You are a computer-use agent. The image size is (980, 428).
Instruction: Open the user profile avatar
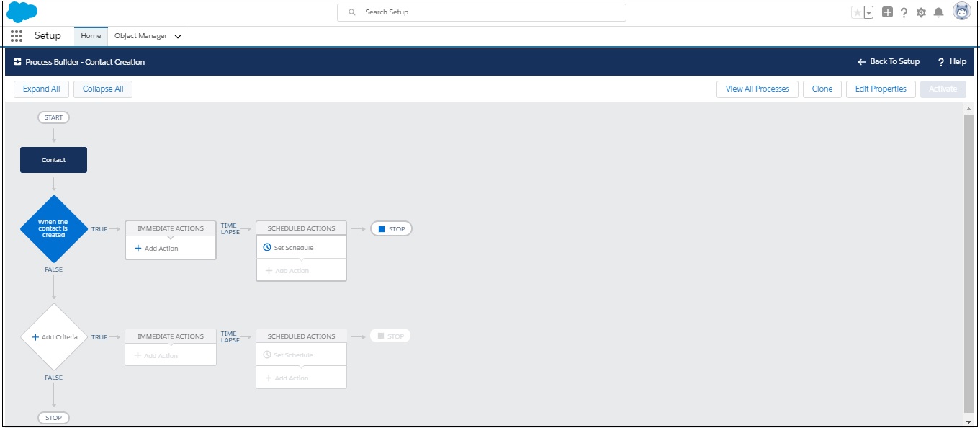(x=961, y=12)
